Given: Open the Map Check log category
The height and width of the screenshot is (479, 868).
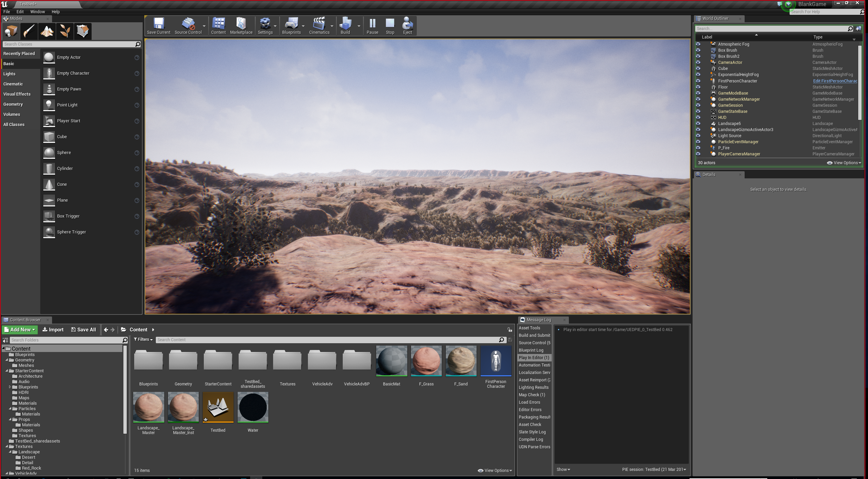Looking at the screenshot, I should pyautogui.click(x=532, y=395).
